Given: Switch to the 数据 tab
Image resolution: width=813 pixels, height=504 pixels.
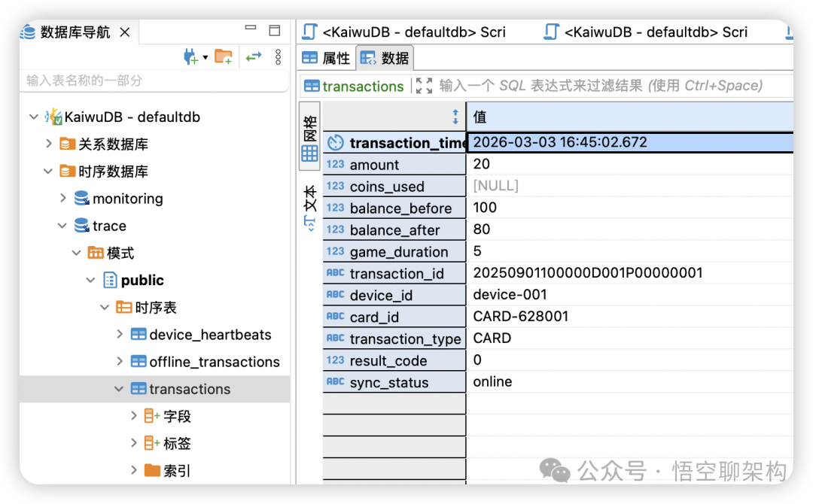Looking at the screenshot, I should click(x=385, y=58).
